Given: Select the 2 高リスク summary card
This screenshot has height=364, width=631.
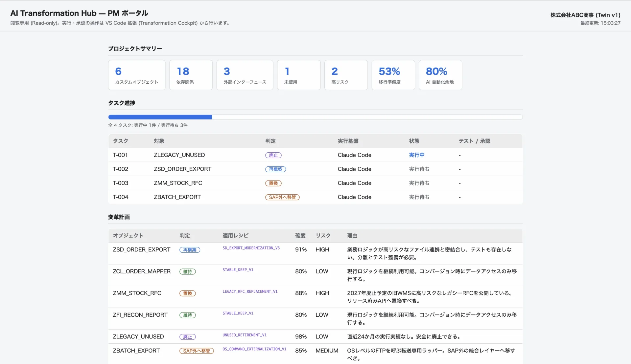Looking at the screenshot, I should click(x=346, y=75).
